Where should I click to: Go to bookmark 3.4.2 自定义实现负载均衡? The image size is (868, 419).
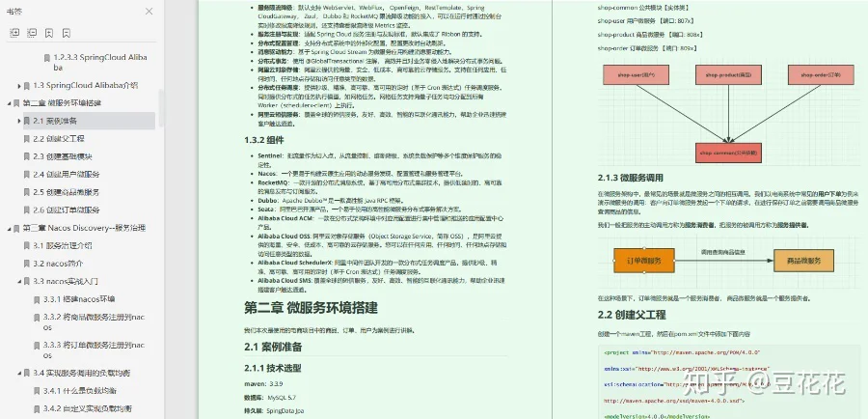point(87,408)
